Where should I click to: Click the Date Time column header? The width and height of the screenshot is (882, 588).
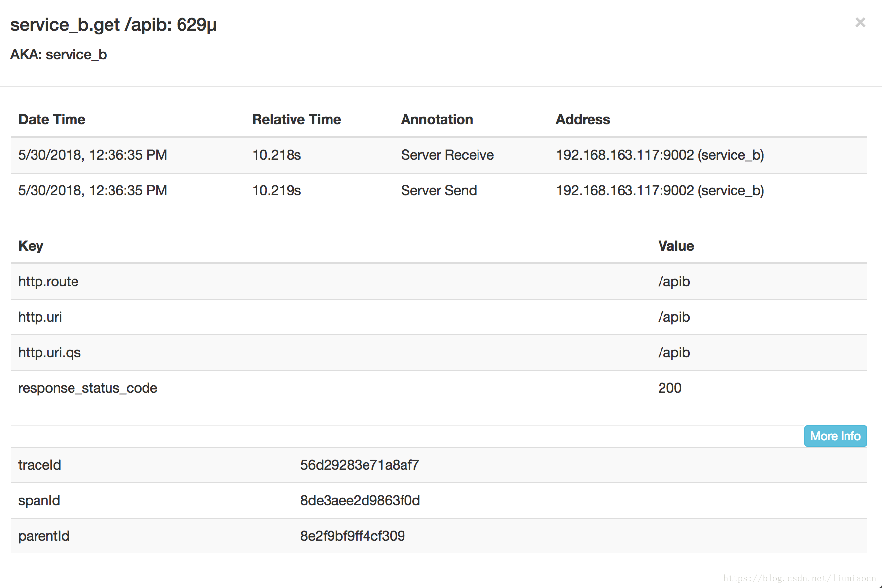(52, 119)
